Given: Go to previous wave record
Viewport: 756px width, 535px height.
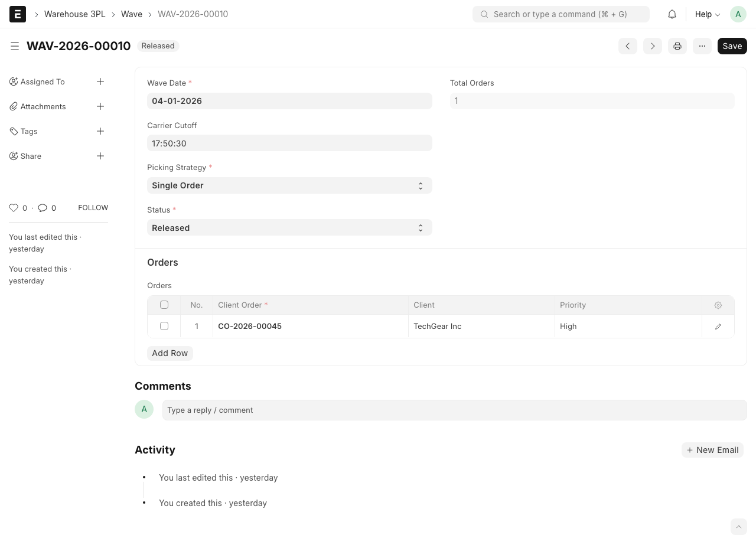Looking at the screenshot, I should [x=628, y=46].
